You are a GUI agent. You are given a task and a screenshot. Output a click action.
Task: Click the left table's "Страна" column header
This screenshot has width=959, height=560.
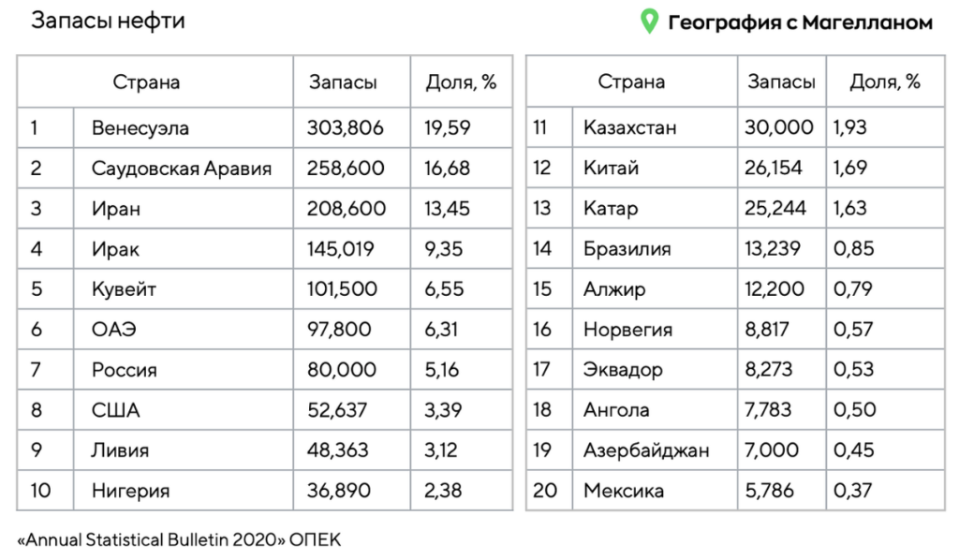146,82
